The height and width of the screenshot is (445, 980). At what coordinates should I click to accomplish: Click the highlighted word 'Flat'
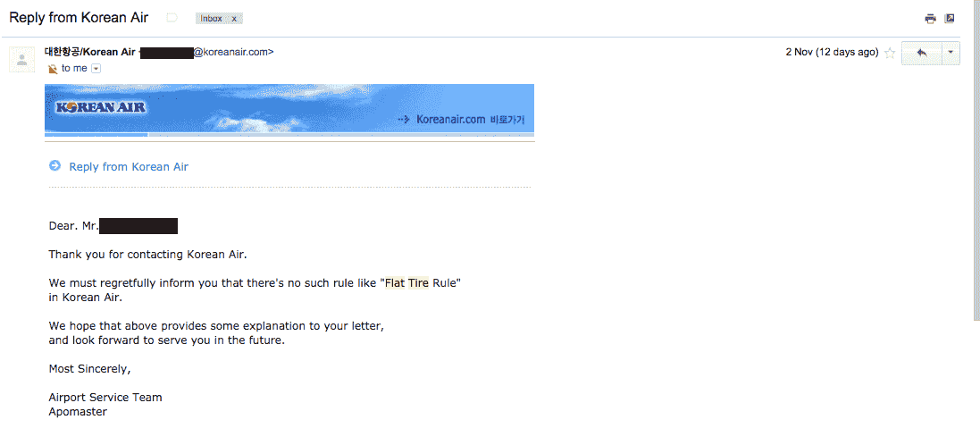pos(395,283)
